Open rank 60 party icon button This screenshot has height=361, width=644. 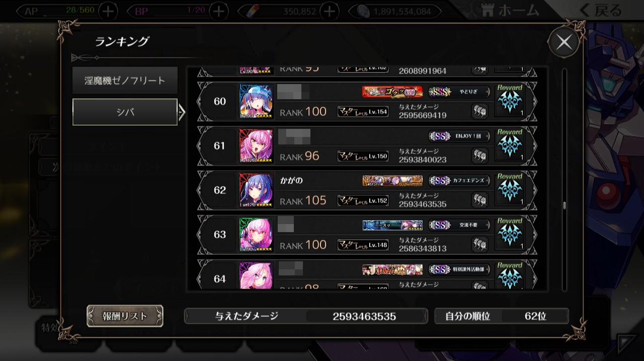[479, 111]
